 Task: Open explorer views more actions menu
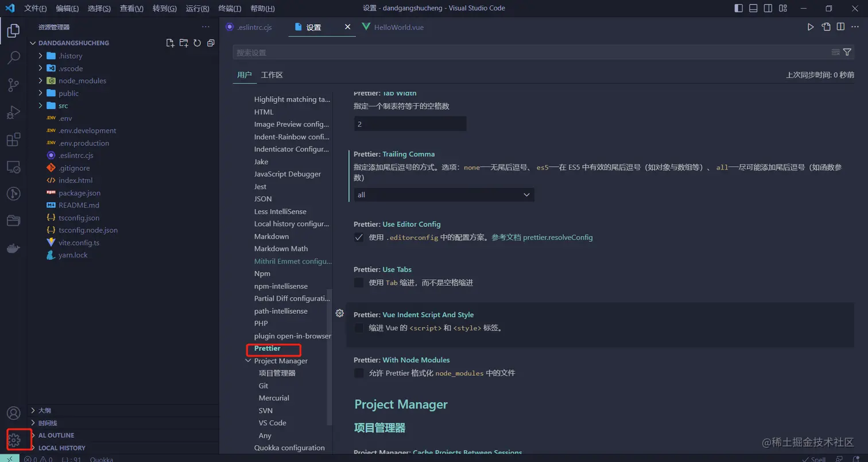point(206,27)
